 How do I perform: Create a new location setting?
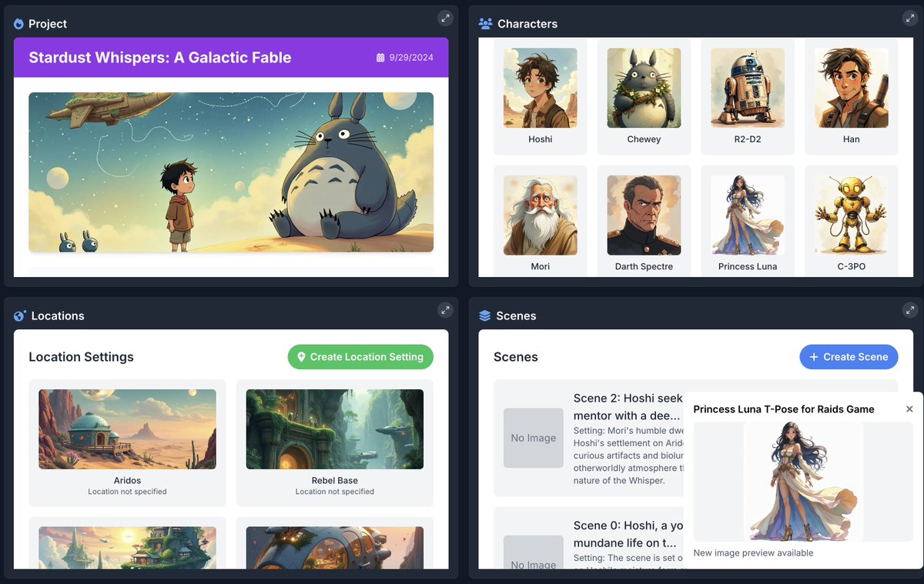[360, 357]
